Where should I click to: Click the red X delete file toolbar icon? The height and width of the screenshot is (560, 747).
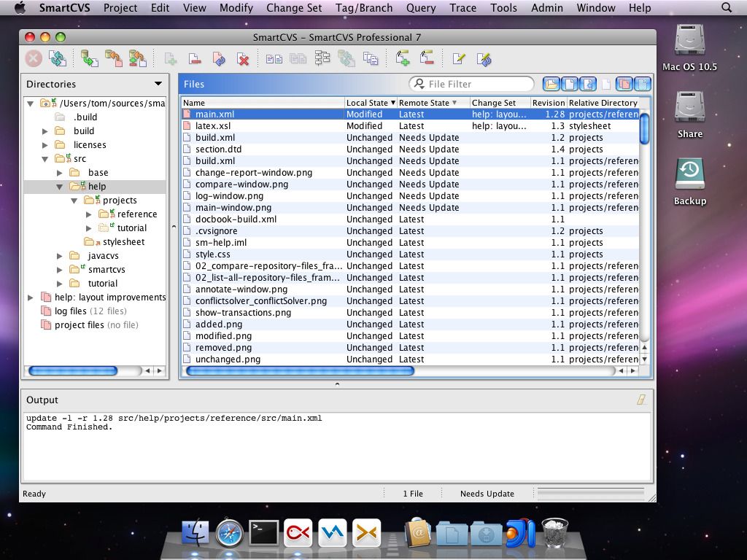click(243, 59)
